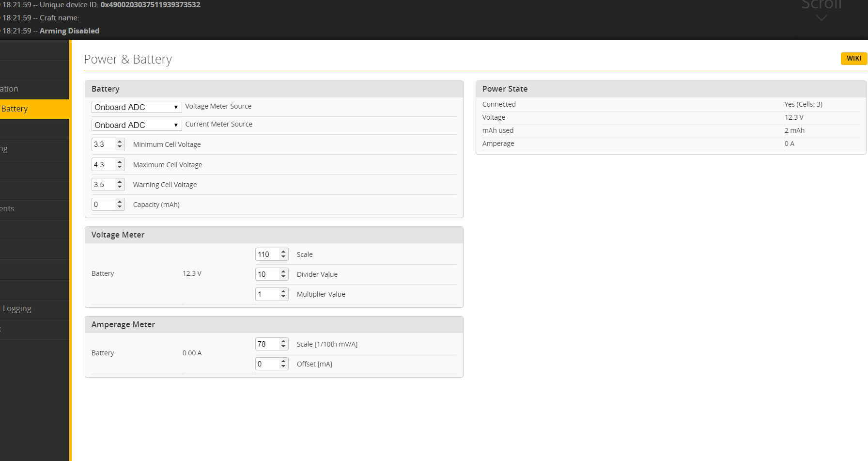Decrease Amperage Scale with down arrow
The height and width of the screenshot is (461, 868).
(x=283, y=347)
